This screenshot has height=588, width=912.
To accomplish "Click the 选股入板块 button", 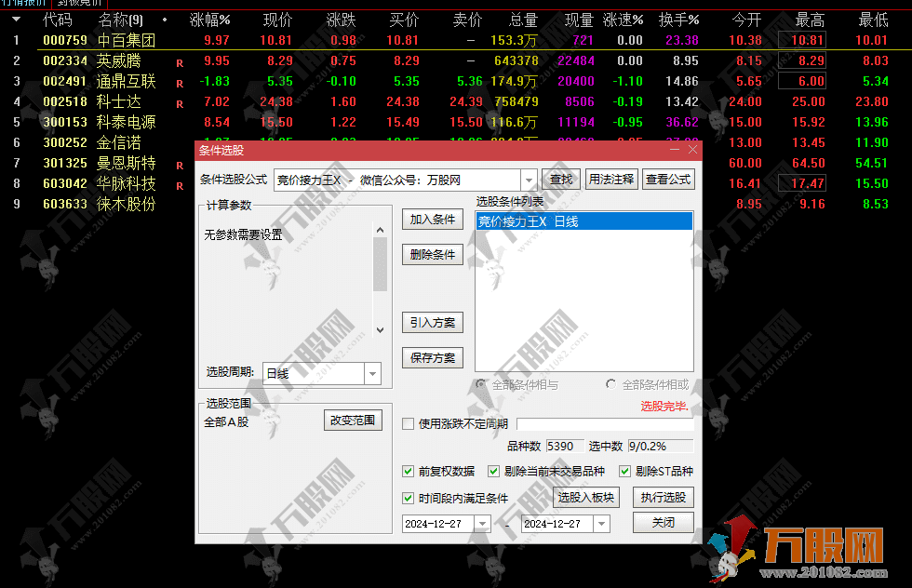I will (x=585, y=497).
